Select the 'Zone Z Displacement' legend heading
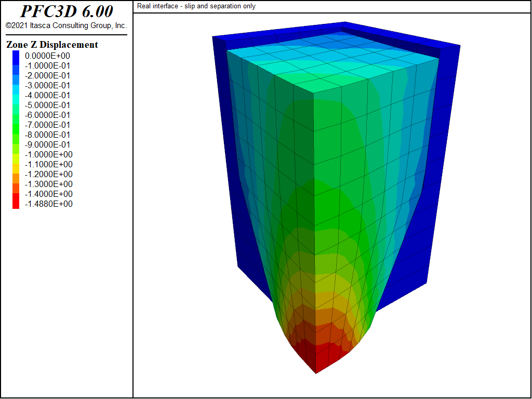The image size is (532, 399). [x=52, y=45]
